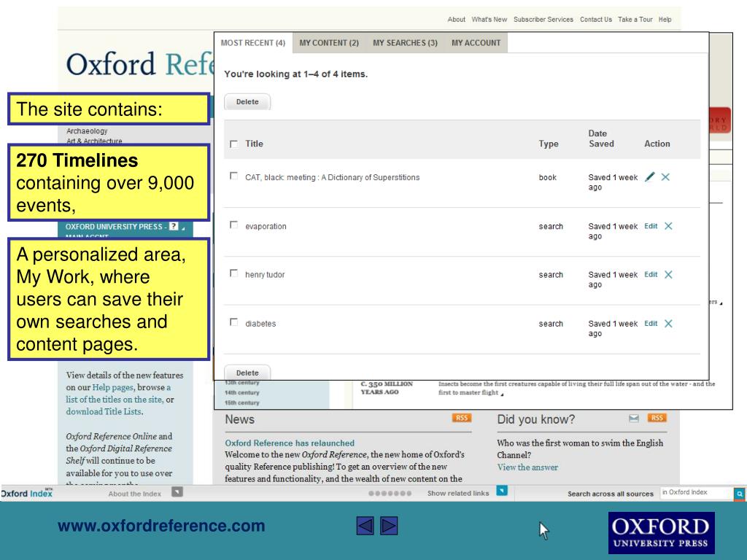Click the Date Saved column header
Image resolution: width=747 pixels, height=560 pixels.
601,139
